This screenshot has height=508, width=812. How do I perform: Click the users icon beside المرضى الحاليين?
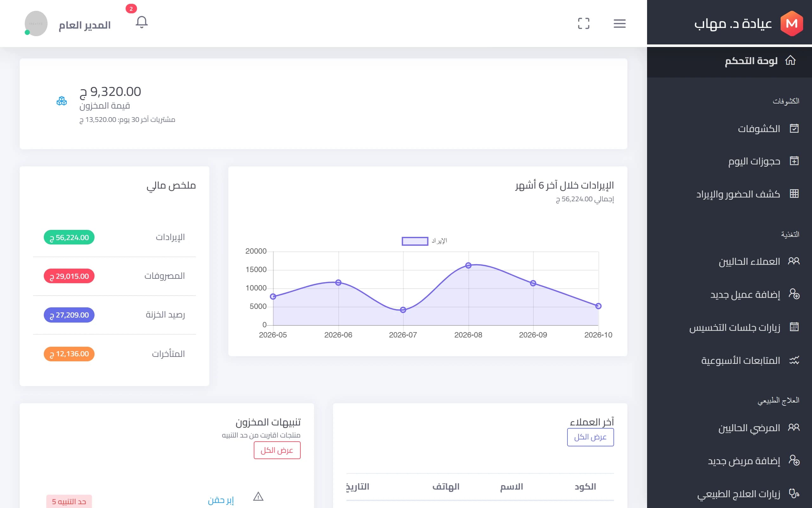pyautogui.click(x=794, y=427)
